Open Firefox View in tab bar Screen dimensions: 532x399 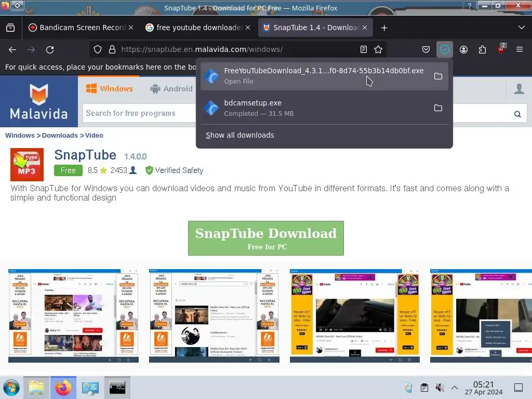pyautogui.click(x=10, y=28)
